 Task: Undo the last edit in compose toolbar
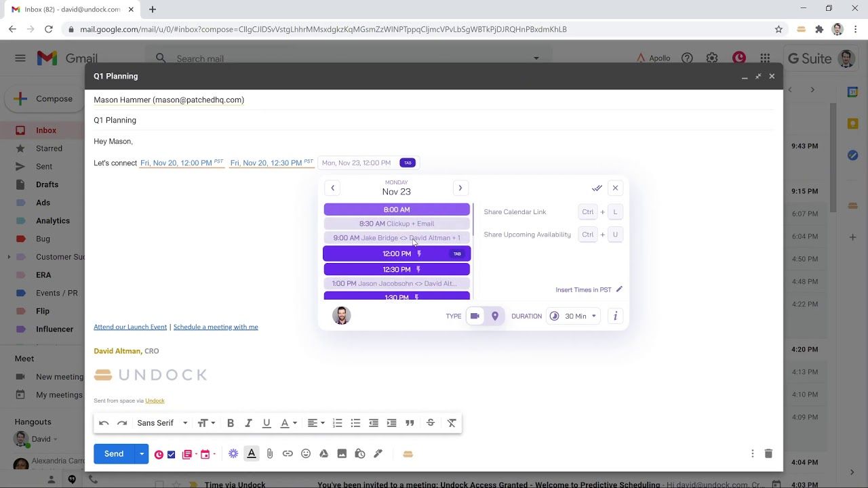[104, 423]
